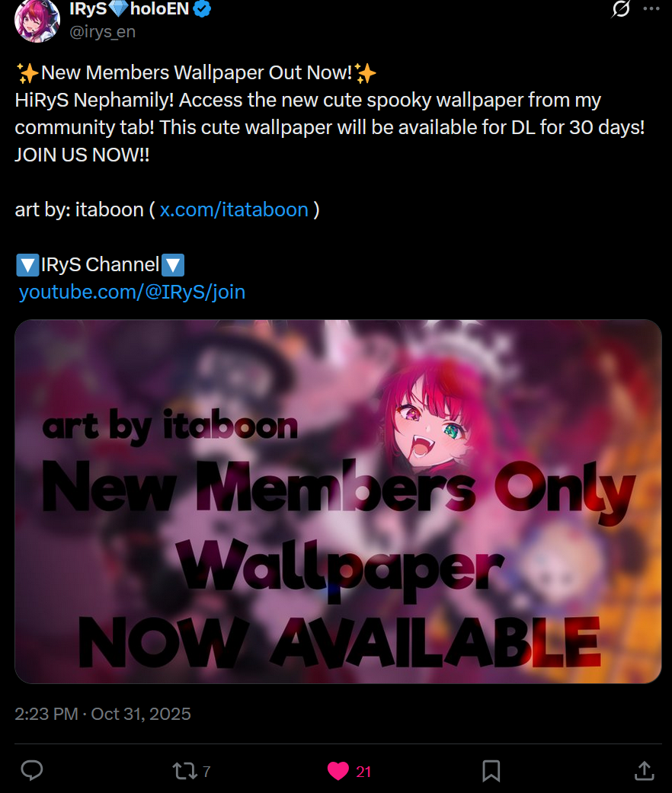This screenshot has width=672, height=793.
Task: Follow the youtube.com/@IRyS/join link
Action: 132,292
